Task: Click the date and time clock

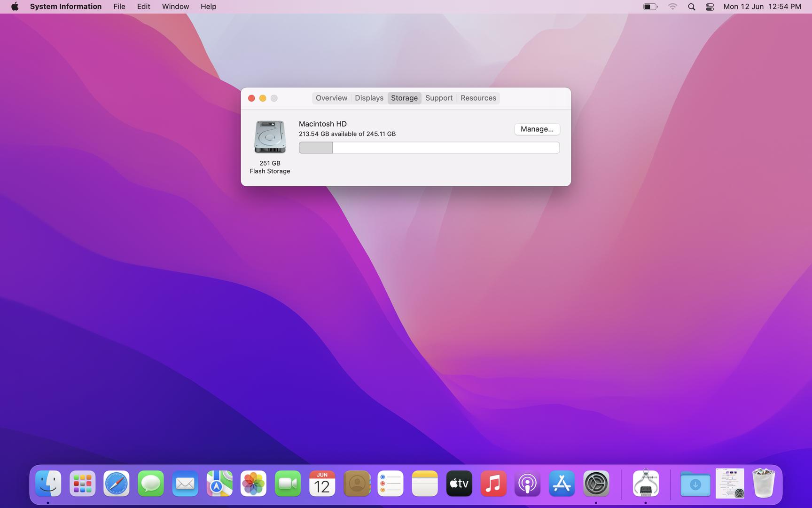Action: tap(762, 7)
